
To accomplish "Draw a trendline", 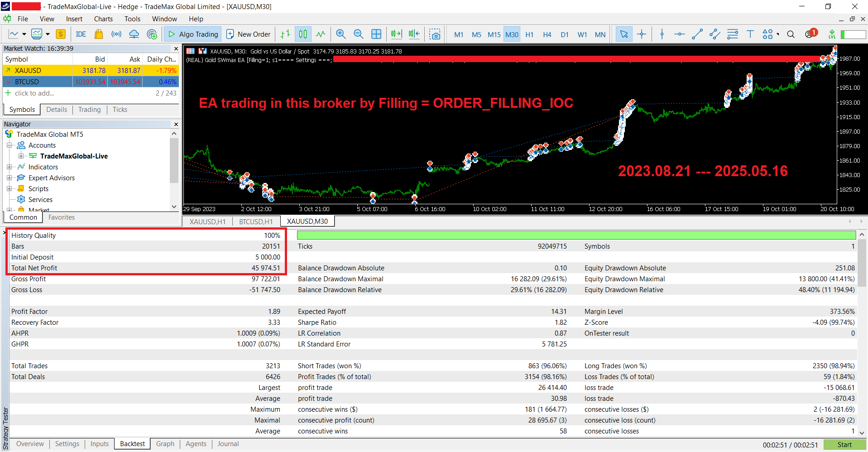I will tap(697, 34).
